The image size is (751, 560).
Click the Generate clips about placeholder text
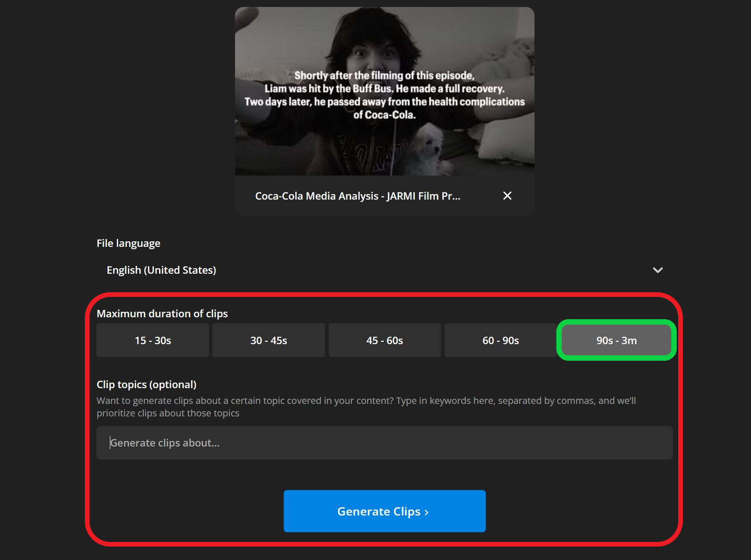(x=165, y=443)
